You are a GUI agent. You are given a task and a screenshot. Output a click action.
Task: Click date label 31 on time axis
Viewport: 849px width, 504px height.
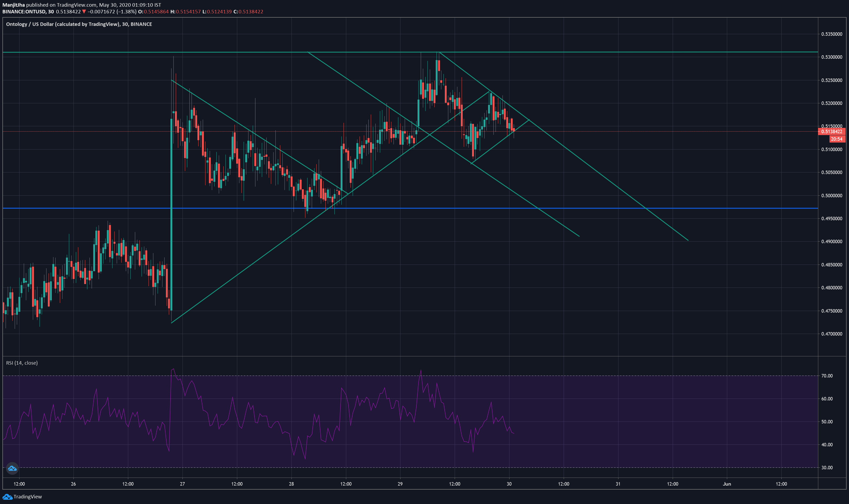click(x=618, y=484)
